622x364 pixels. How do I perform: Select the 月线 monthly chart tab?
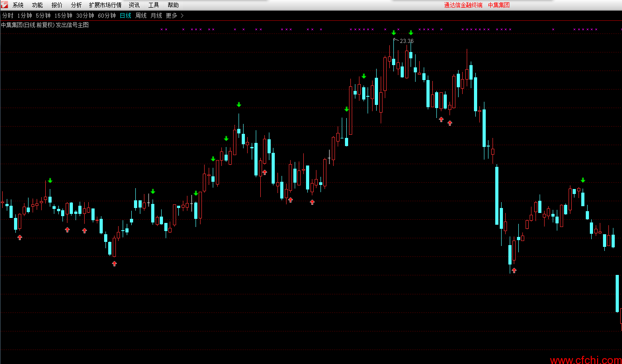[x=156, y=16]
